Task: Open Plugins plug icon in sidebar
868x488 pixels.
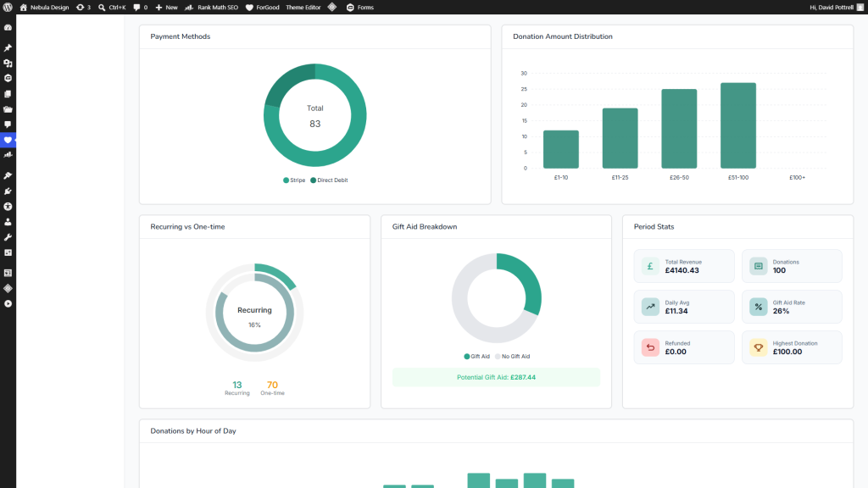Action: coord(8,191)
